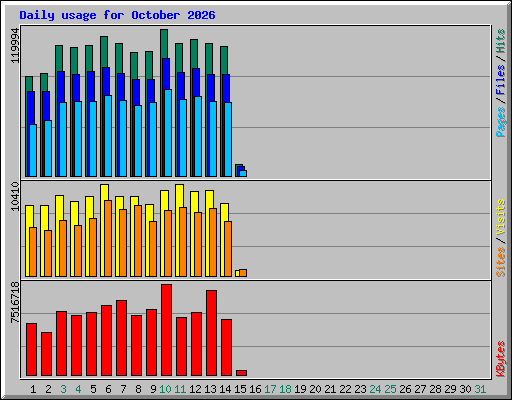Click the '10410' y-axis value
512x400 pixels.
[x=15, y=196]
